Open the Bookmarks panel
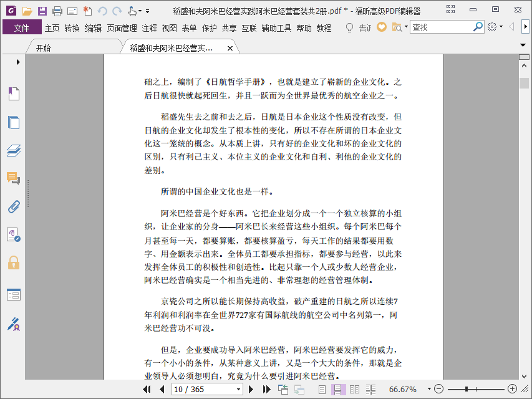Screen dimensions: 532x399 click(x=14, y=94)
